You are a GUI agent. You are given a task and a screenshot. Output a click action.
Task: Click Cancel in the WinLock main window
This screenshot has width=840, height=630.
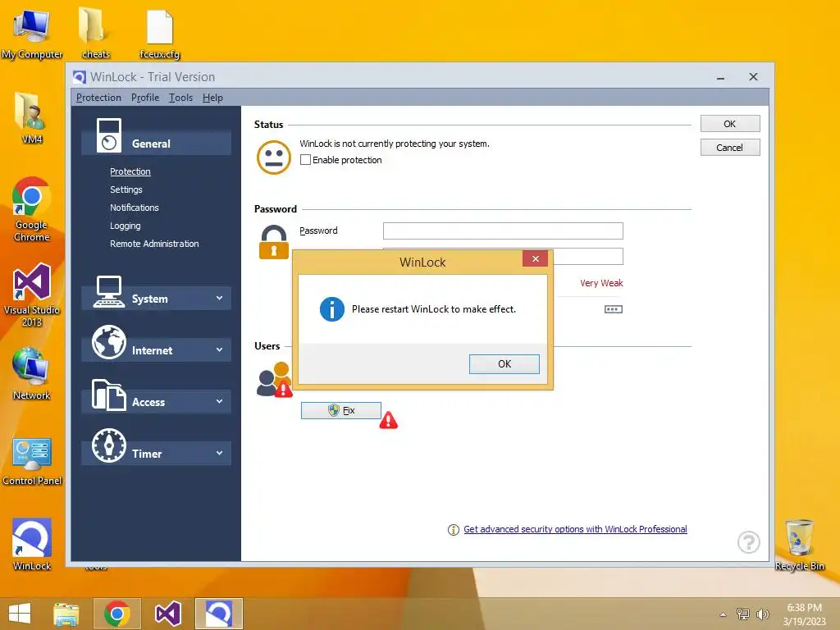[729, 148]
